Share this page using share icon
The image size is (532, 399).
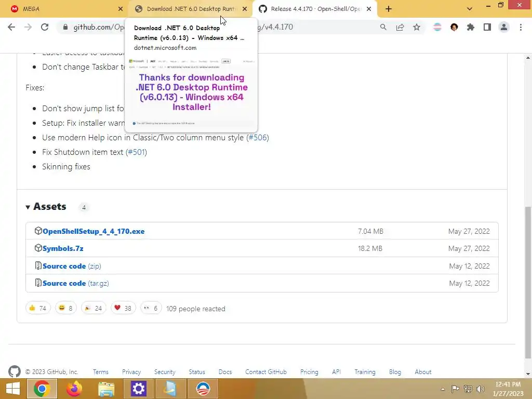(400, 27)
